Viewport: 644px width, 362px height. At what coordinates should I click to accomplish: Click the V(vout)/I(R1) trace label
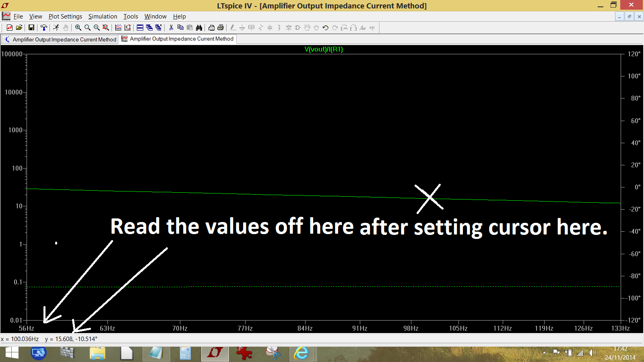point(324,49)
